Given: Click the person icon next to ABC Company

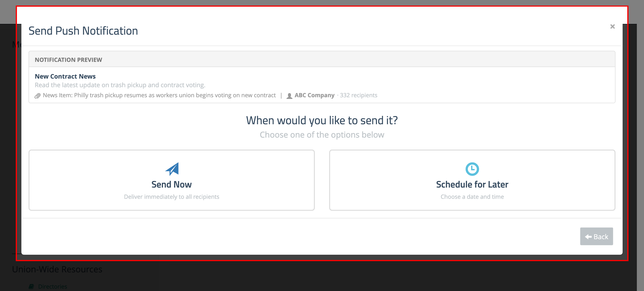Looking at the screenshot, I should (289, 95).
